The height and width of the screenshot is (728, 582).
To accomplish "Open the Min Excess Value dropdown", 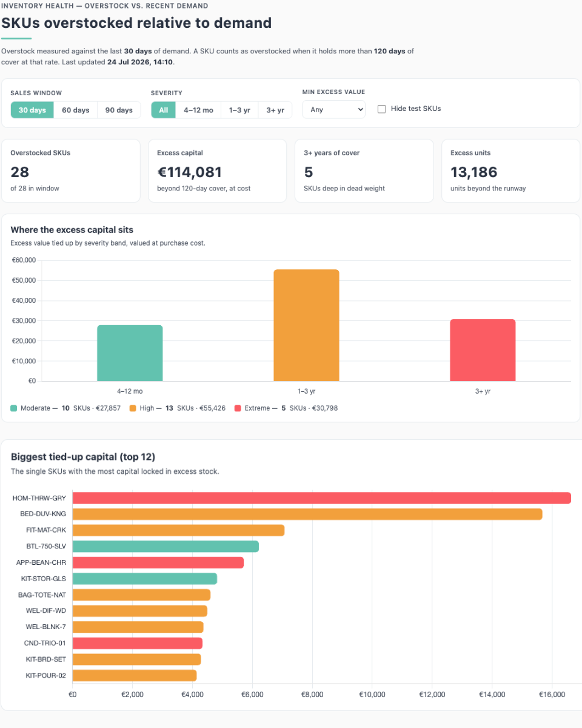I will coord(334,109).
